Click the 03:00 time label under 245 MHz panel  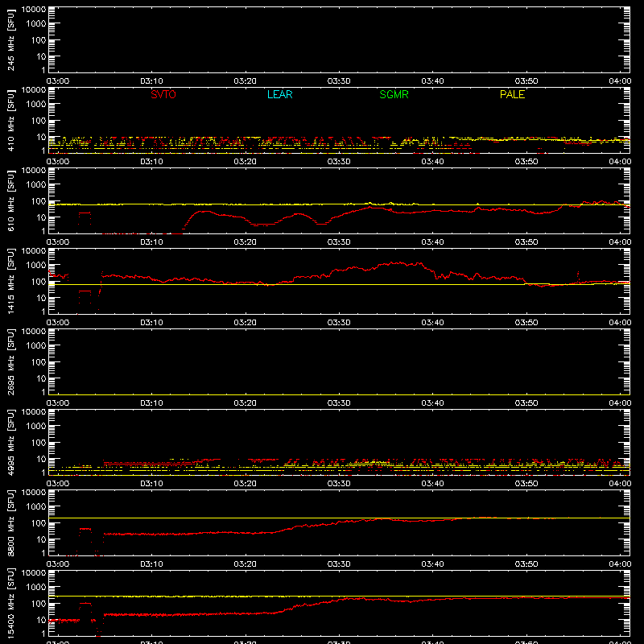[57, 81]
